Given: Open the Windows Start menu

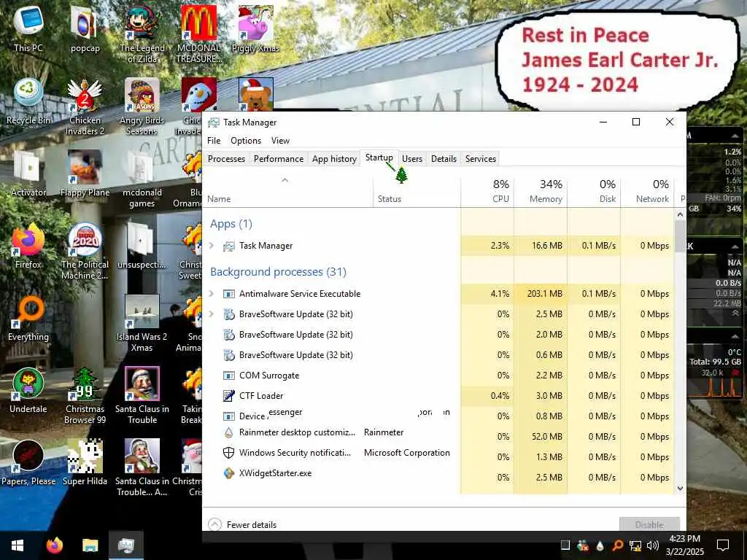Looking at the screenshot, I should coord(18,545).
